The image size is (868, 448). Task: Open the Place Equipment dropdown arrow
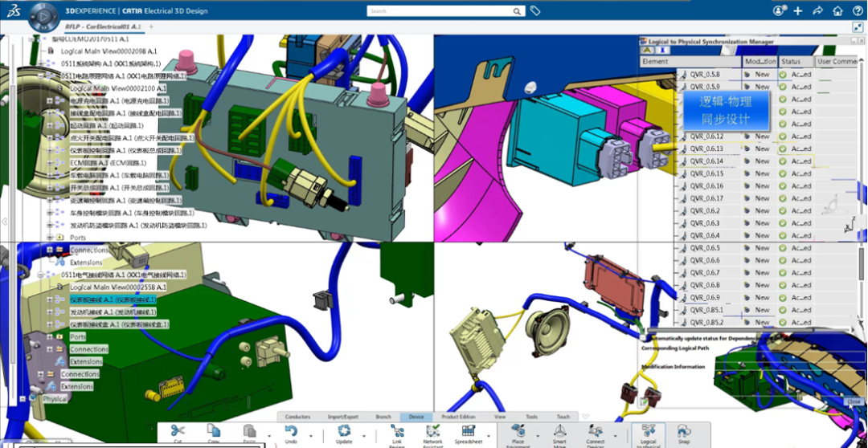[537, 436]
